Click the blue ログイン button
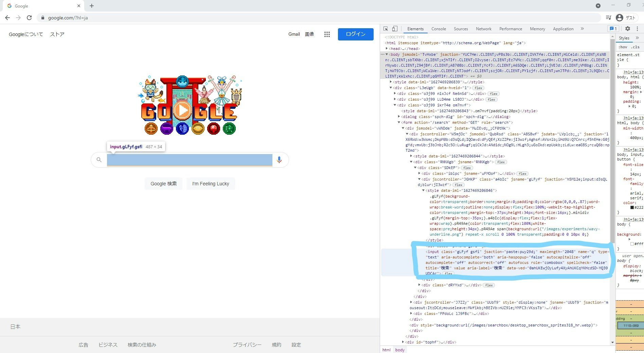The width and height of the screenshot is (644, 353). (x=356, y=34)
